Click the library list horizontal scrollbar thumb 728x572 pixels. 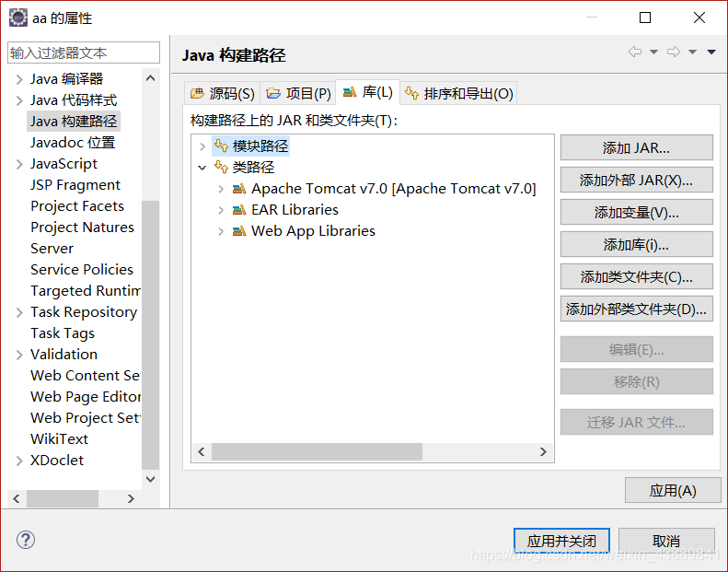(318, 451)
